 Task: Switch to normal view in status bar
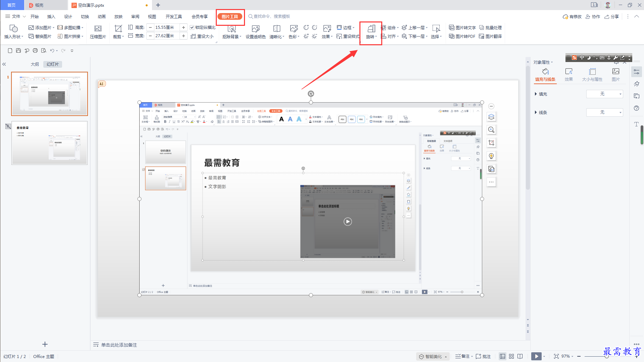502,356
